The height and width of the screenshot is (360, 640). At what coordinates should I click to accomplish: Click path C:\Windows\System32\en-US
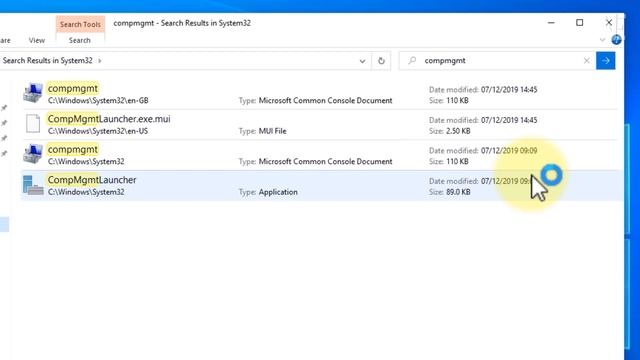(98, 131)
